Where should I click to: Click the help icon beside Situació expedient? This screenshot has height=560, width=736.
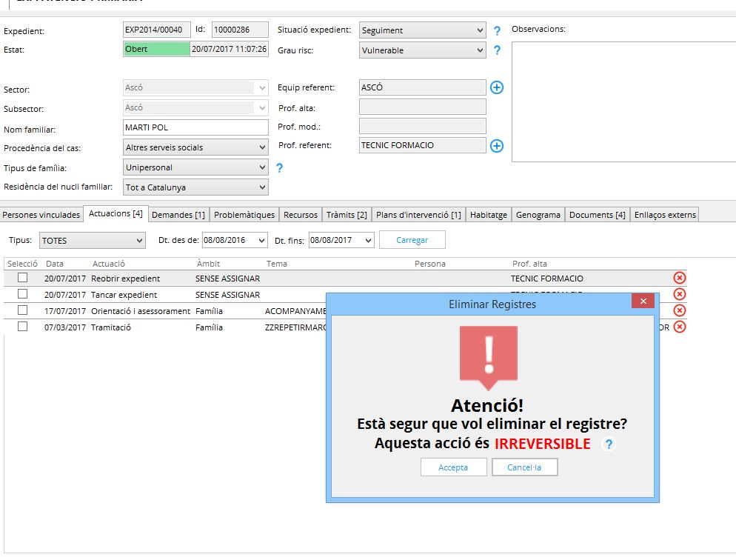point(498,31)
